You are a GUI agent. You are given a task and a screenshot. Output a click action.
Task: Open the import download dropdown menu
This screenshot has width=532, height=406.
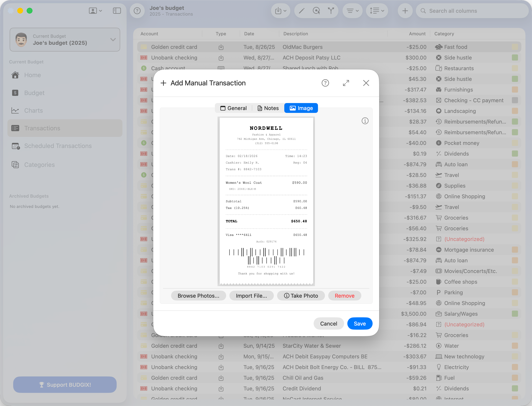pos(281,11)
